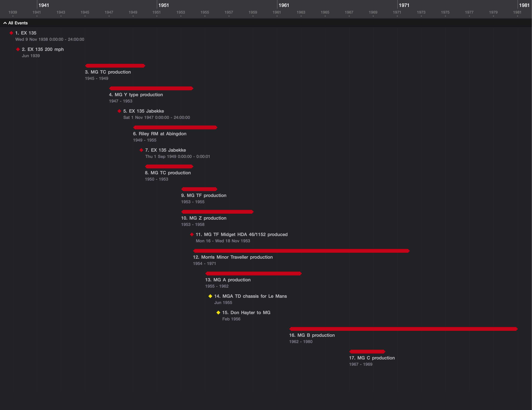Select the Riley RM at Abingdon bar
This screenshot has width=532, height=410.
(x=175, y=127)
